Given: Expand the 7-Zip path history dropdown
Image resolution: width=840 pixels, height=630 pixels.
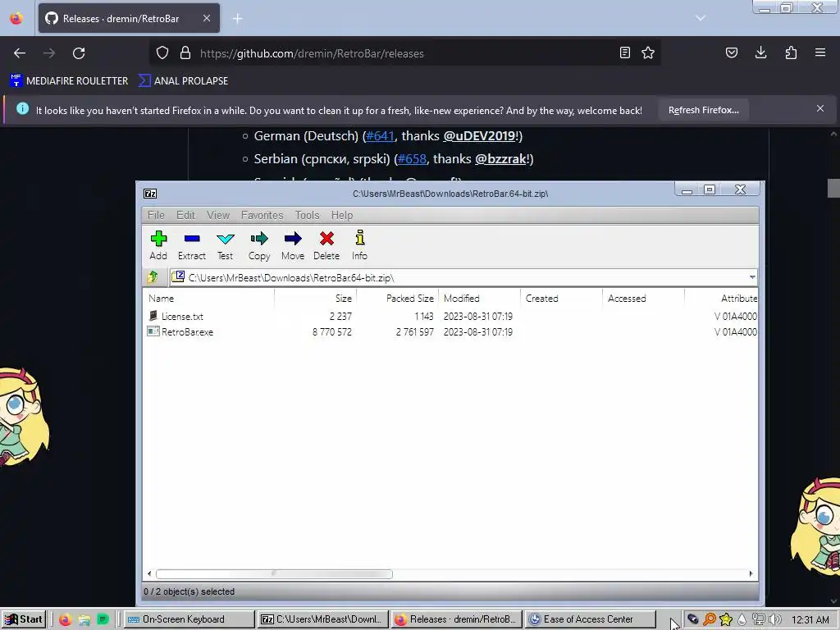Looking at the screenshot, I should (x=752, y=277).
